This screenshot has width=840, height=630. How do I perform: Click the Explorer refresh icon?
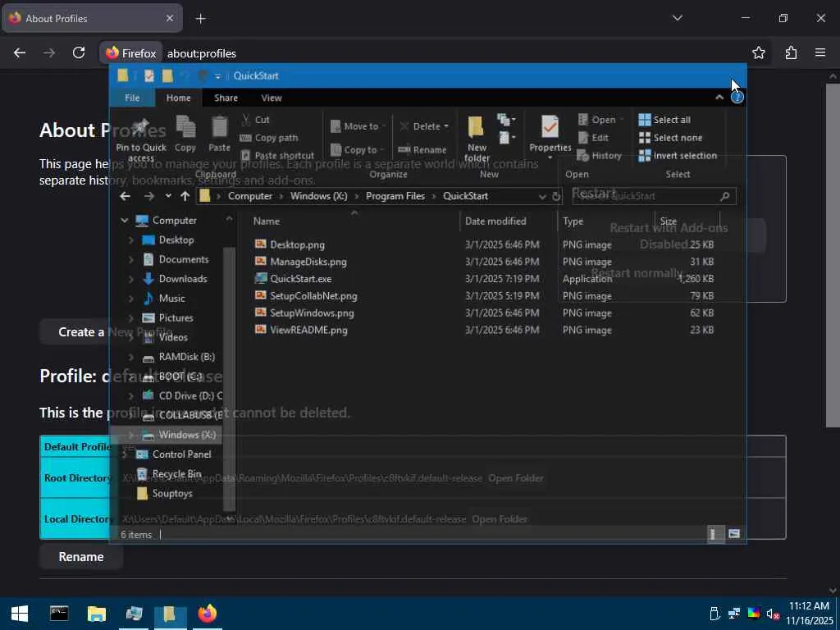click(x=556, y=197)
